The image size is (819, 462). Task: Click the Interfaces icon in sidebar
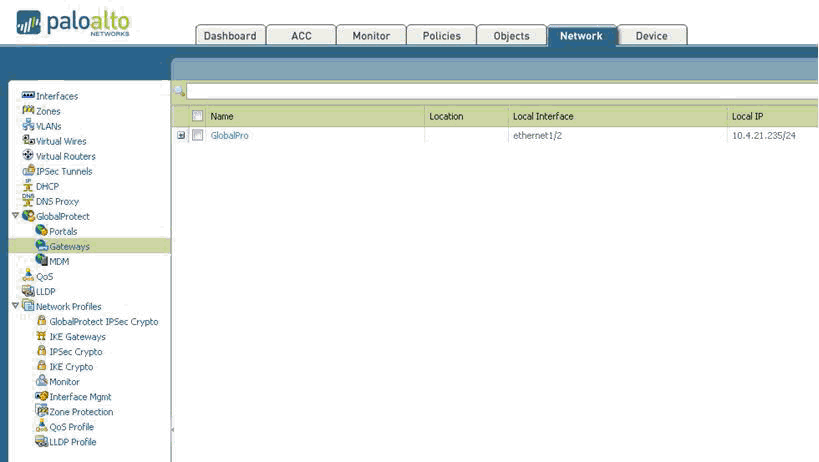click(28, 96)
